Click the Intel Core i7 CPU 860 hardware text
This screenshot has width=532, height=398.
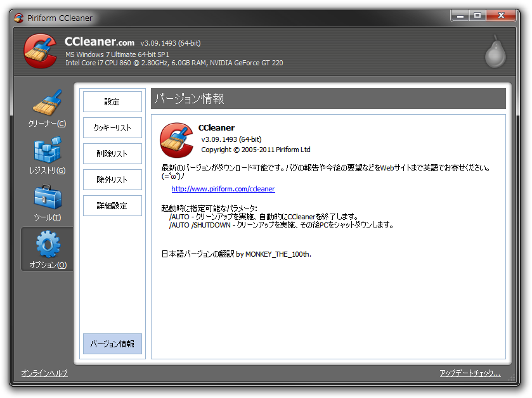pyautogui.click(x=174, y=63)
